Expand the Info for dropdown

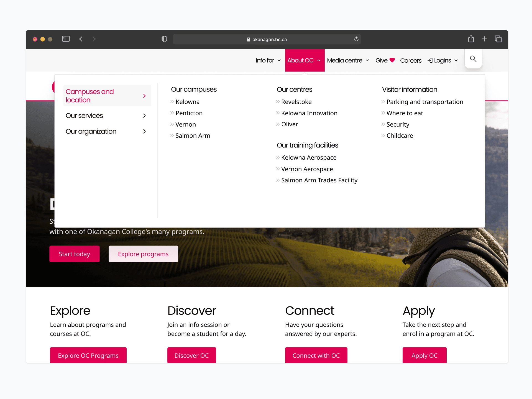pyautogui.click(x=268, y=60)
